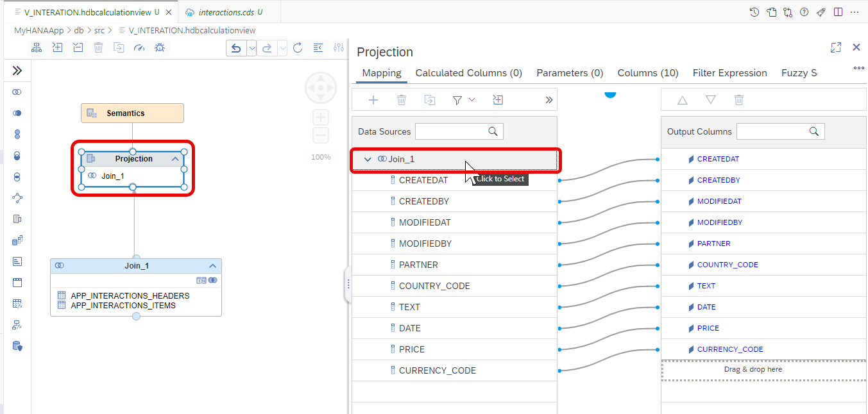Viewport: 868px width, 414px height.
Task: Undo the last change with the undo icon
Action: tap(236, 47)
